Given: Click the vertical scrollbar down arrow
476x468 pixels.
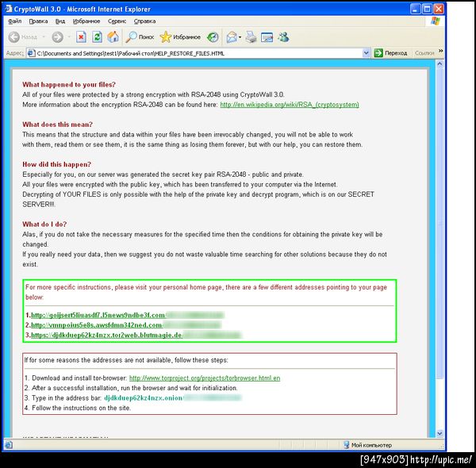Looking at the screenshot, I should (x=440, y=433).
